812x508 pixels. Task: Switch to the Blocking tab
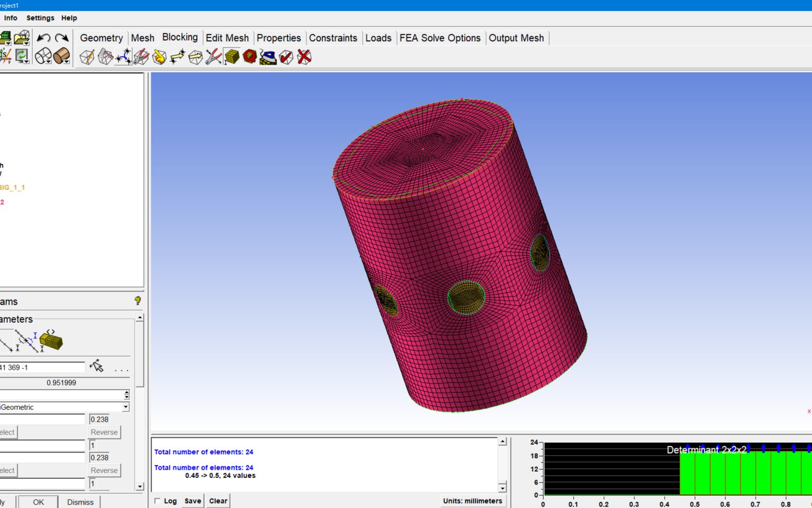pyautogui.click(x=180, y=37)
